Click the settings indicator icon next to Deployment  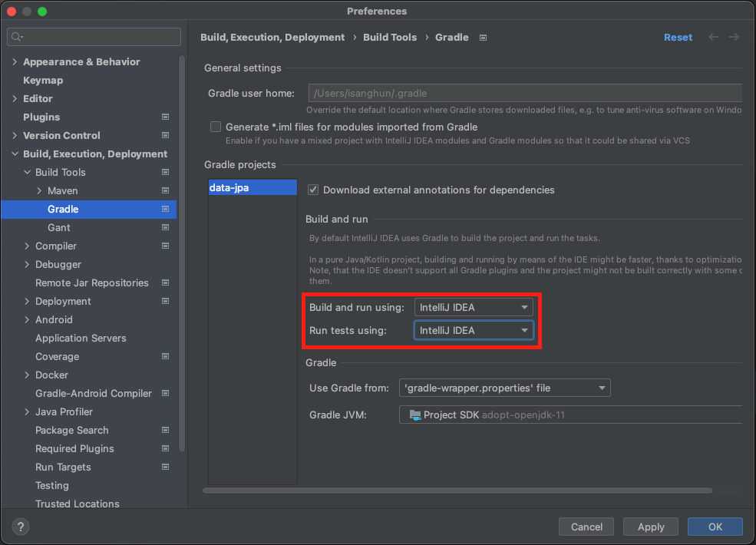164,301
